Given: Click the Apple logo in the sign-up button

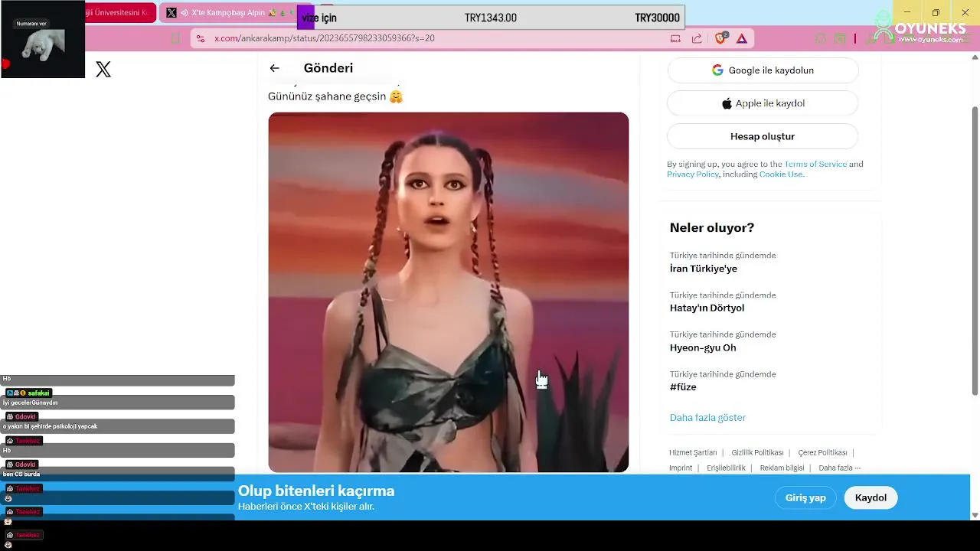Looking at the screenshot, I should [727, 103].
